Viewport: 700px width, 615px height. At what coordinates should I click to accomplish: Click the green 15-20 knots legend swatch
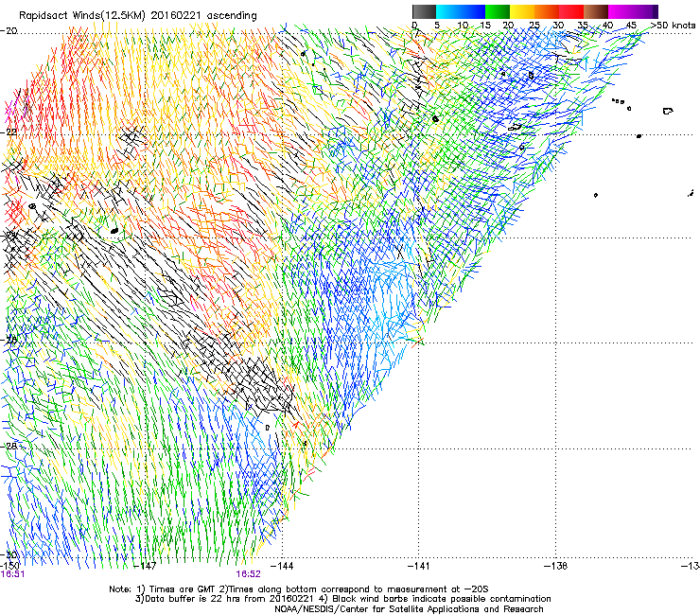[498, 11]
